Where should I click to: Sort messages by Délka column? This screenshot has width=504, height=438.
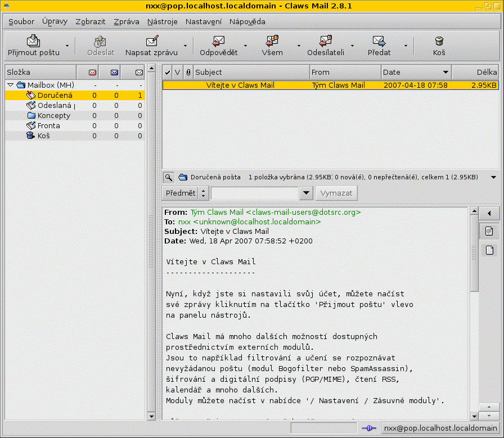coord(475,73)
